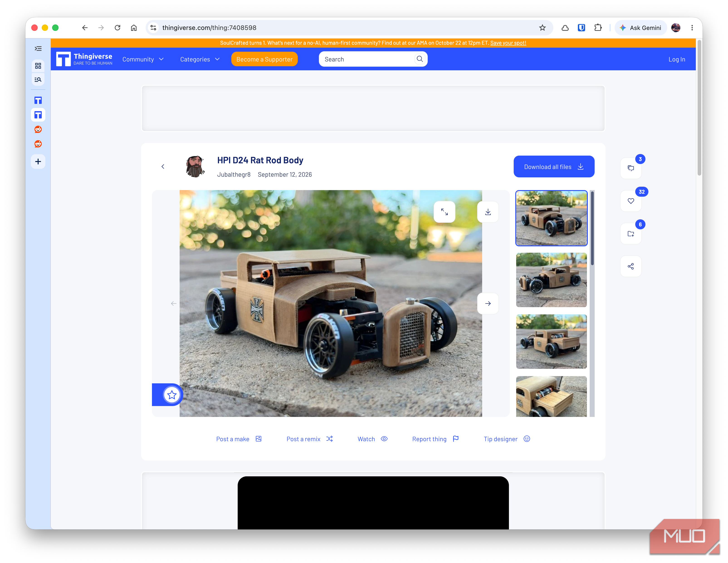Screen dimensions: 728x563
Task: Open the share icon
Action: click(631, 266)
